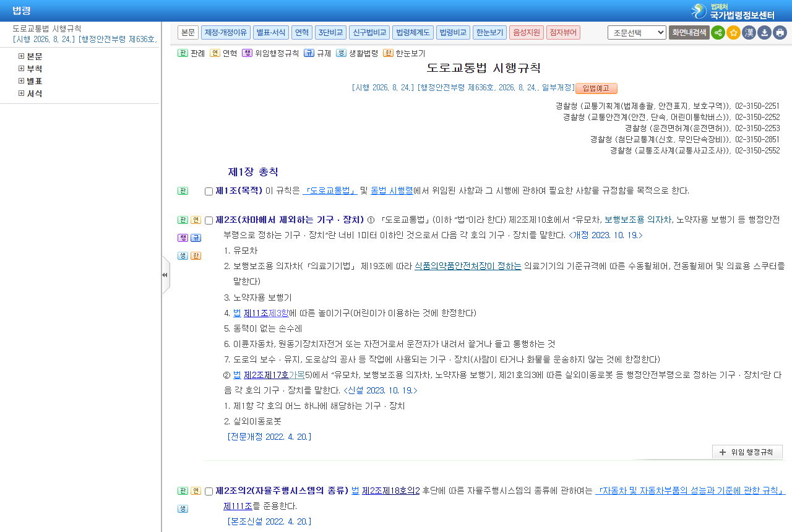
Task: Click the orange 한 overview icon under 제2조
Action: coord(196,255)
